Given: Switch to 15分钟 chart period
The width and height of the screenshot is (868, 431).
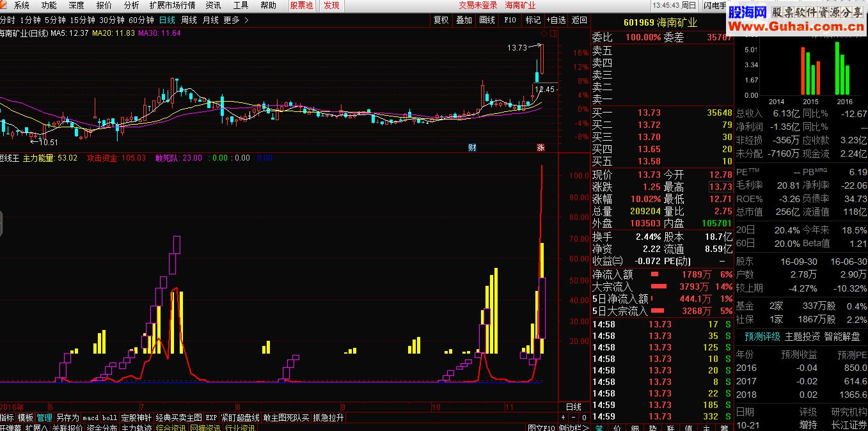Looking at the screenshot, I should click(82, 20).
